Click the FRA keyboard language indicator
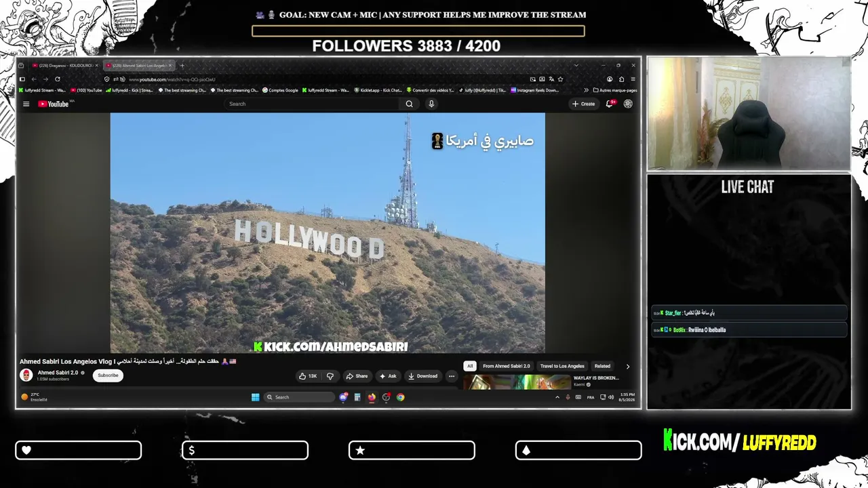Viewport: 868px width, 488px height. 590,397
